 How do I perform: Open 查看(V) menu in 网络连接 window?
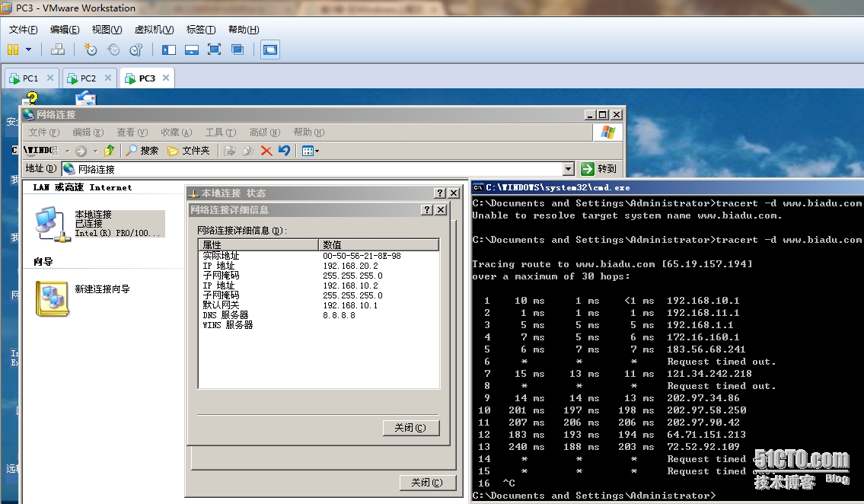(132, 132)
